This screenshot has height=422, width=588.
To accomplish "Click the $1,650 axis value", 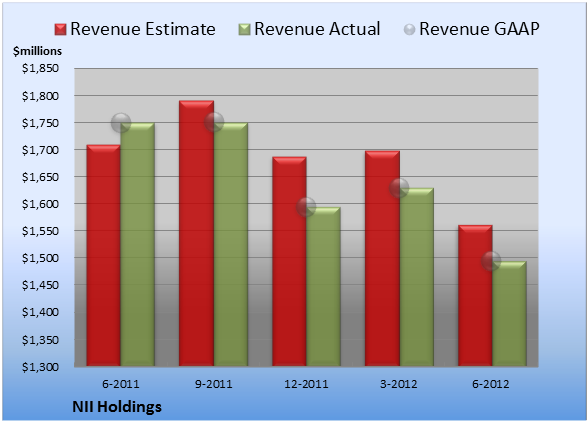I will click(x=40, y=177).
